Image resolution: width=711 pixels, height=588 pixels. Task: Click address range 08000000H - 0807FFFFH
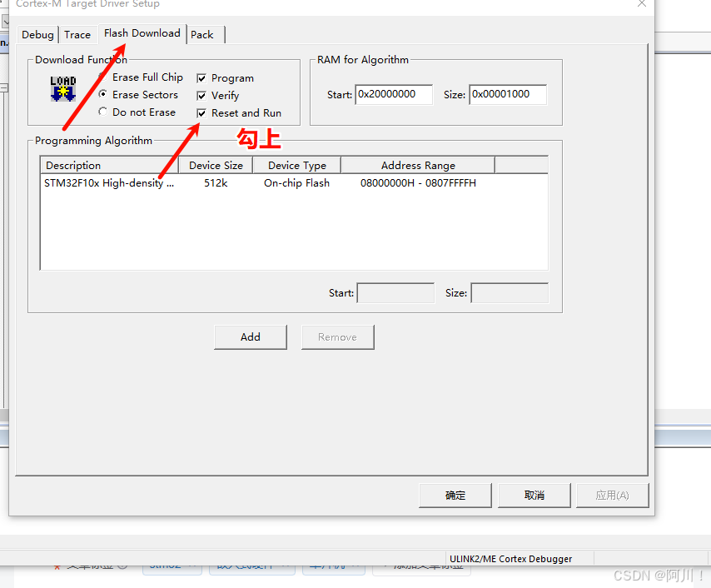418,183
